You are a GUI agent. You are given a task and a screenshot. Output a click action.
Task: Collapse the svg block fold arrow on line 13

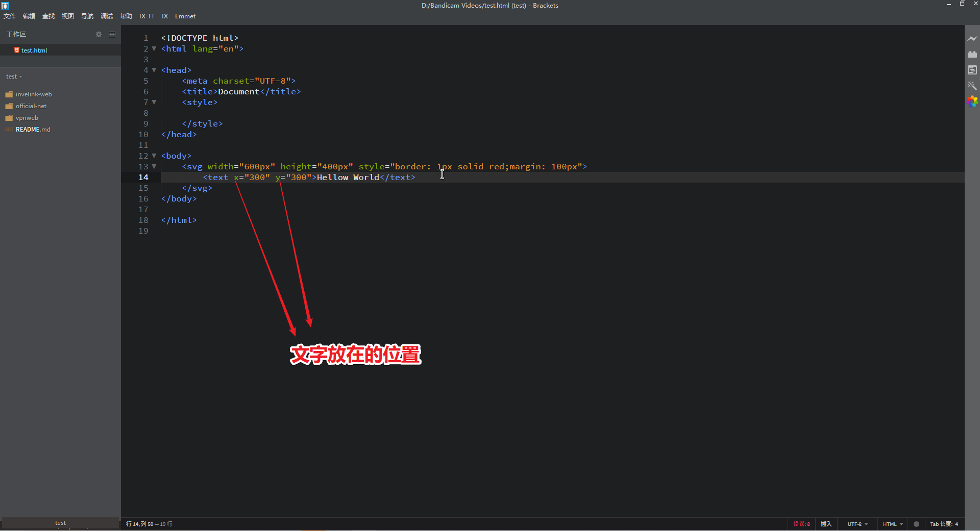point(155,167)
